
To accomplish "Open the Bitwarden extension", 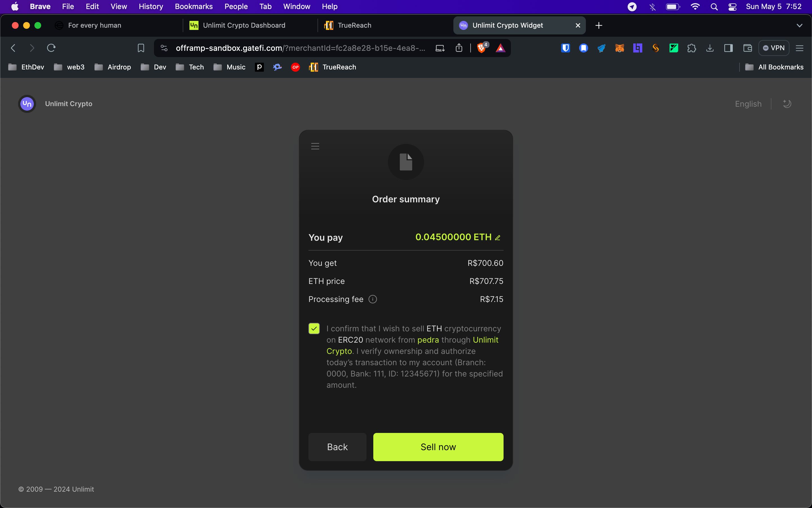I will 565,48.
